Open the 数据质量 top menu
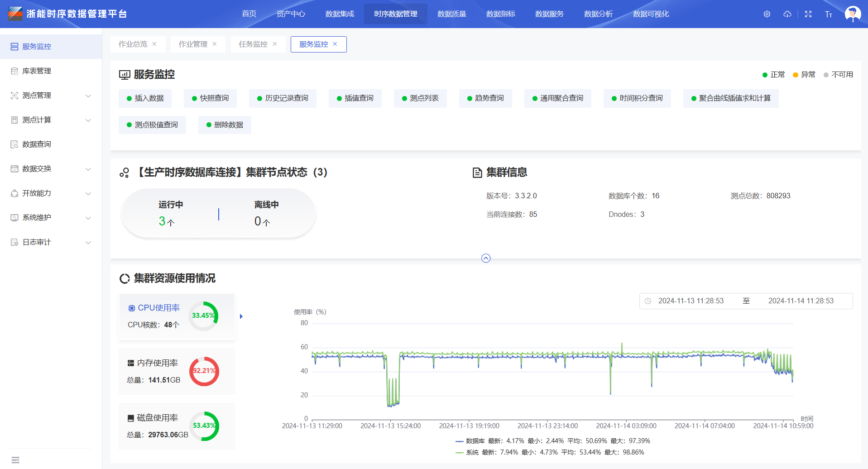Screen dimensions: 868x469 point(452,14)
